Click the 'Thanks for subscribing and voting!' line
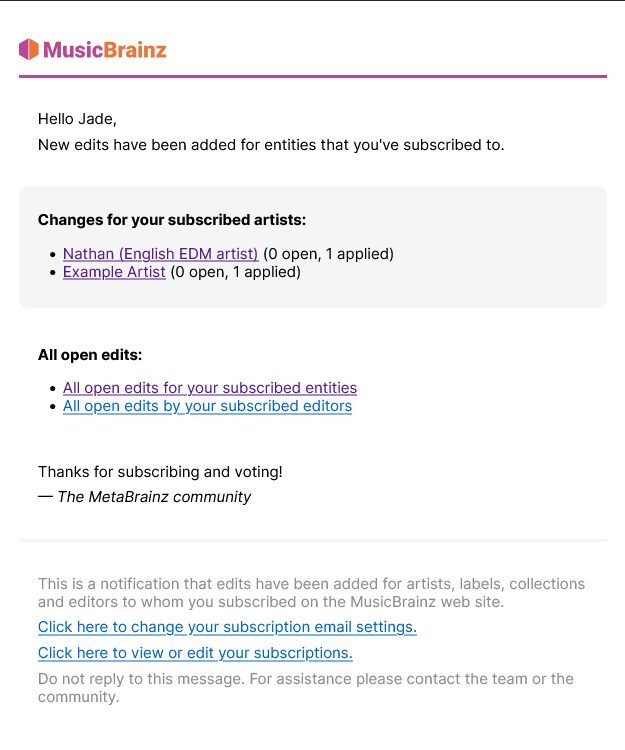 160,472
